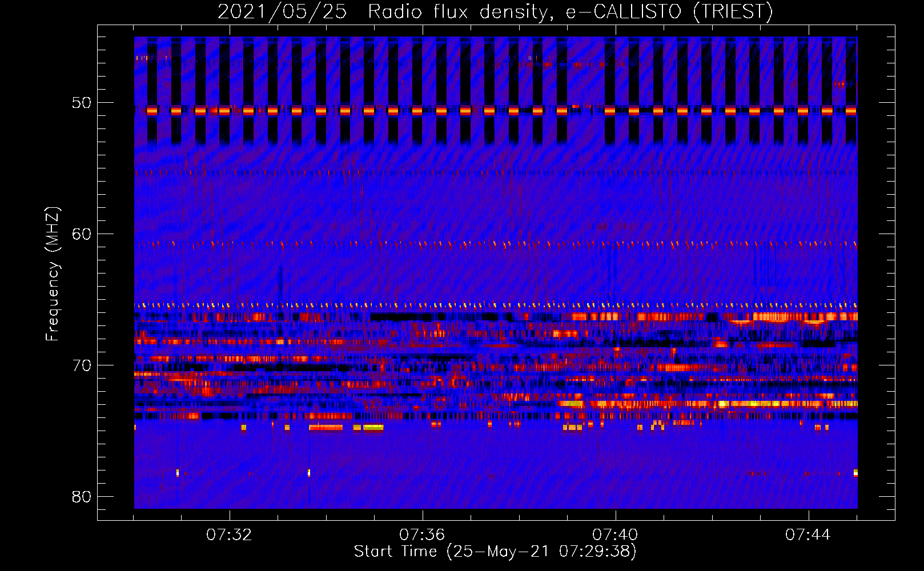Click the 80 frequency tick label

coord(82,497)
